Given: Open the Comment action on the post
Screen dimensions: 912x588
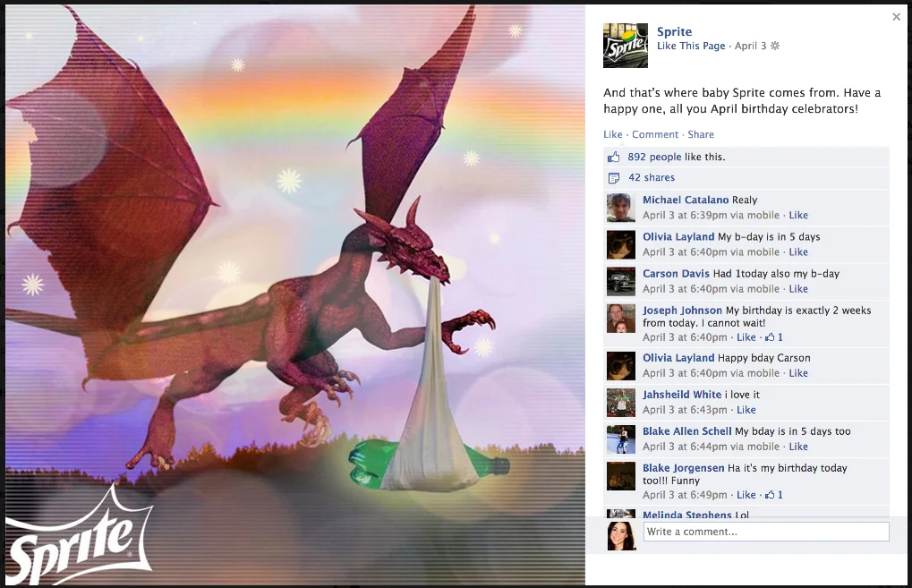Looking at the screenshot, I should coord(654,133).
